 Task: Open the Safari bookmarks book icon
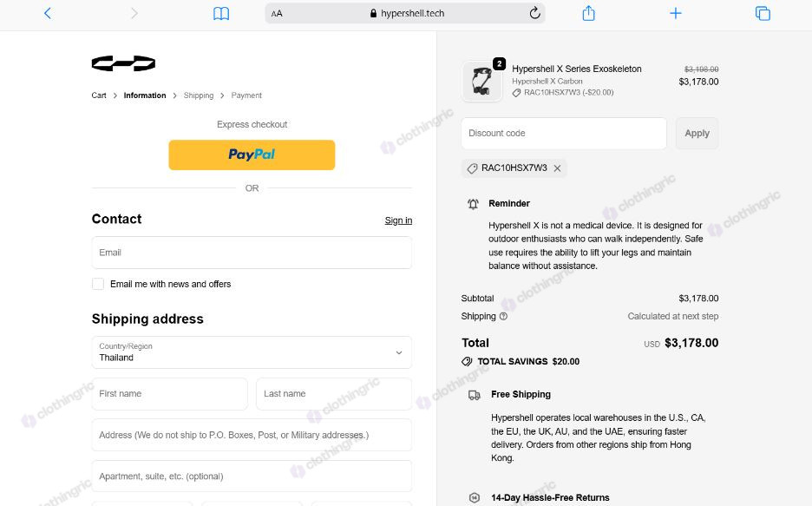(221, 14)
